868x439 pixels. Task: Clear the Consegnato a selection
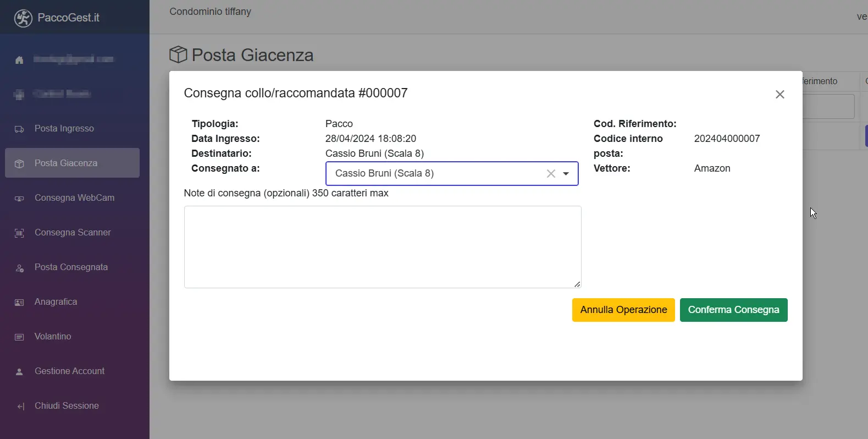(x=551, y=174)
